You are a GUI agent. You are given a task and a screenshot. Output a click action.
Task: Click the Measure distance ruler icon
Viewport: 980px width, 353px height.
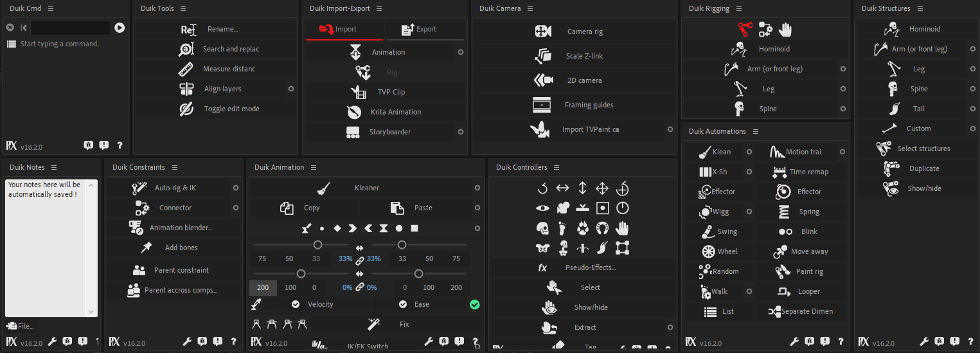186,69
